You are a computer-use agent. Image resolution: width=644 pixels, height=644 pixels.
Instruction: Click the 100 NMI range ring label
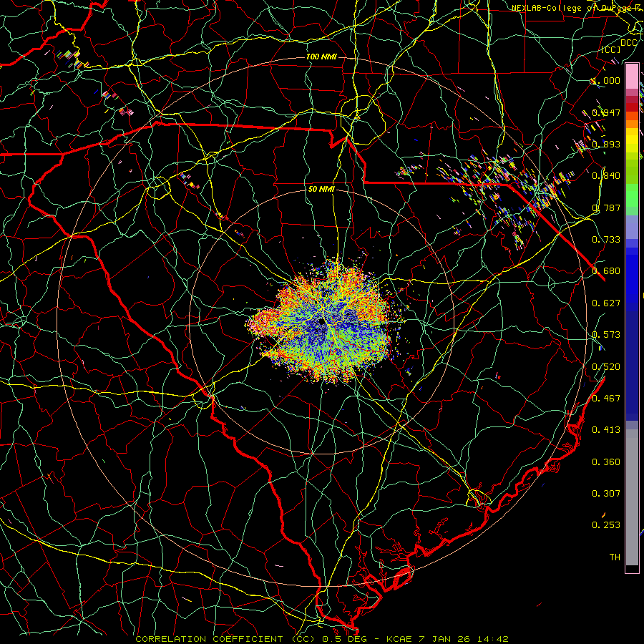coord(321,57)
